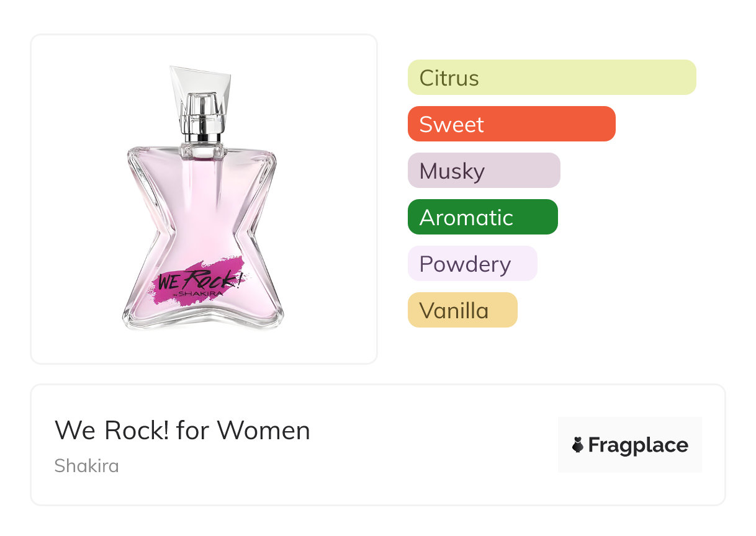
Task: Click the pink liquid in the bottle's upper half
Action: coord(202,180)
